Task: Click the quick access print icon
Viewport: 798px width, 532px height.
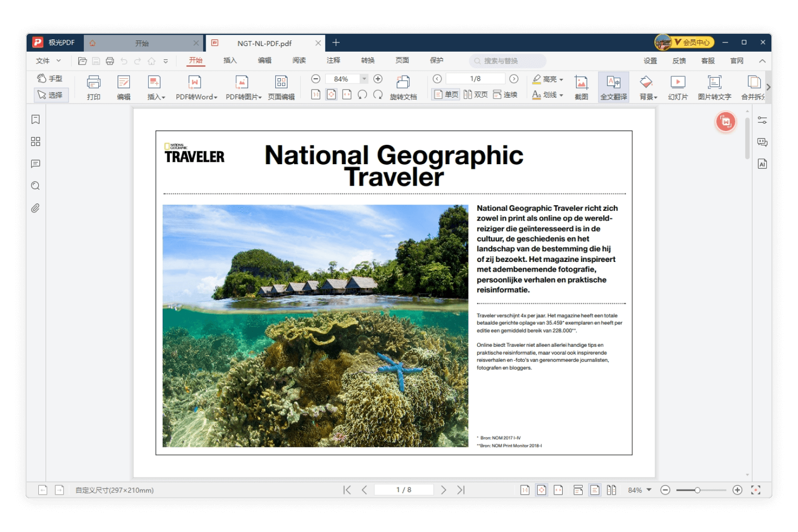Action: [110, 61]
